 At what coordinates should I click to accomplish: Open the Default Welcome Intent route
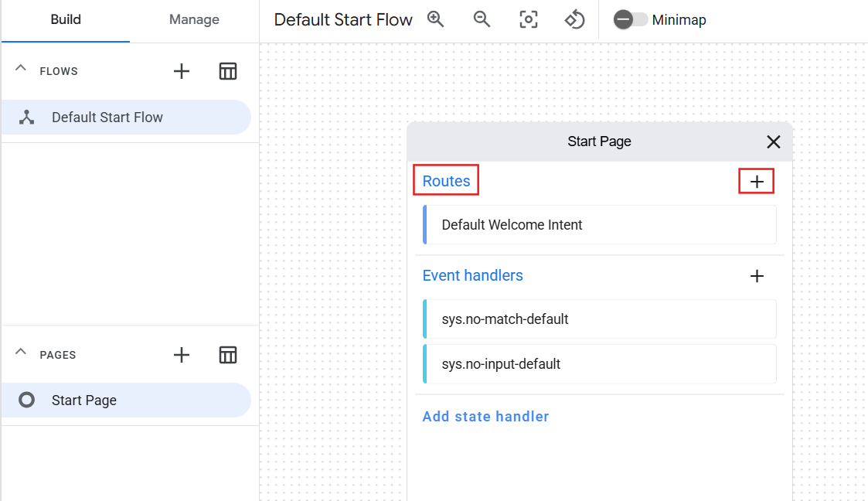(x=600, y=225)
